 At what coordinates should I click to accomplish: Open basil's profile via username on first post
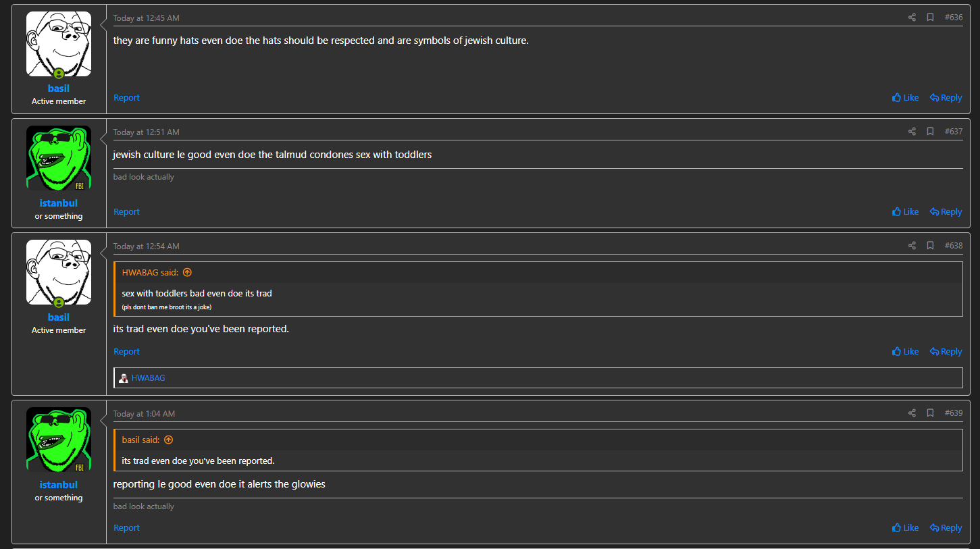pos(59,88)
